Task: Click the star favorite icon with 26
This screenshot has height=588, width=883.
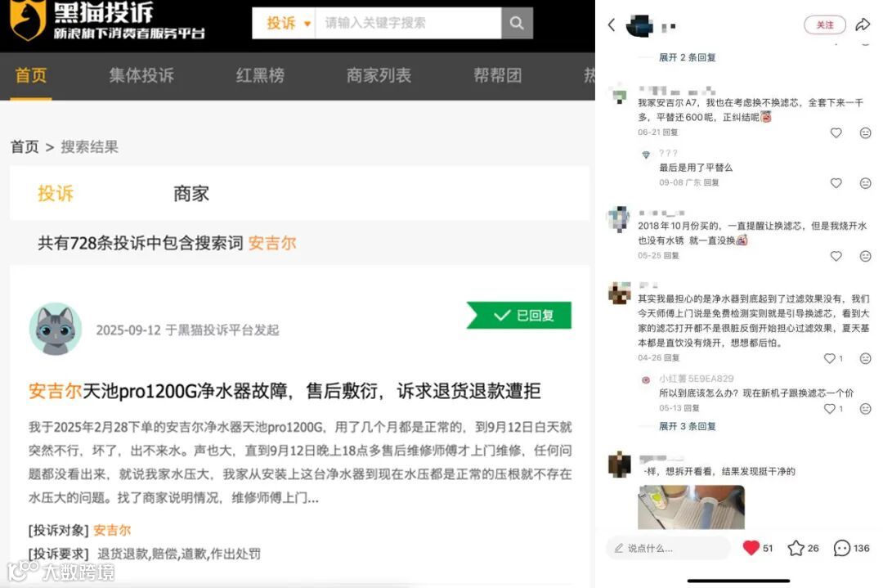Action: tap(796, 547)
